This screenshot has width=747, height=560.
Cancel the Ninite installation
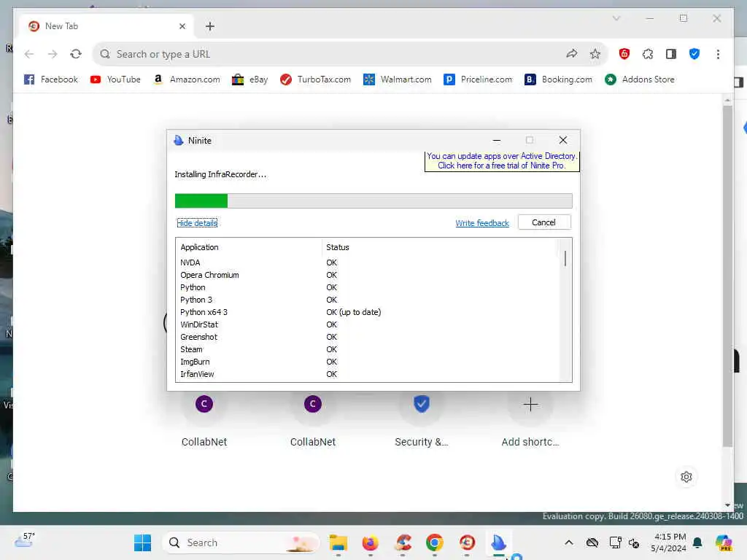[544, 222]
